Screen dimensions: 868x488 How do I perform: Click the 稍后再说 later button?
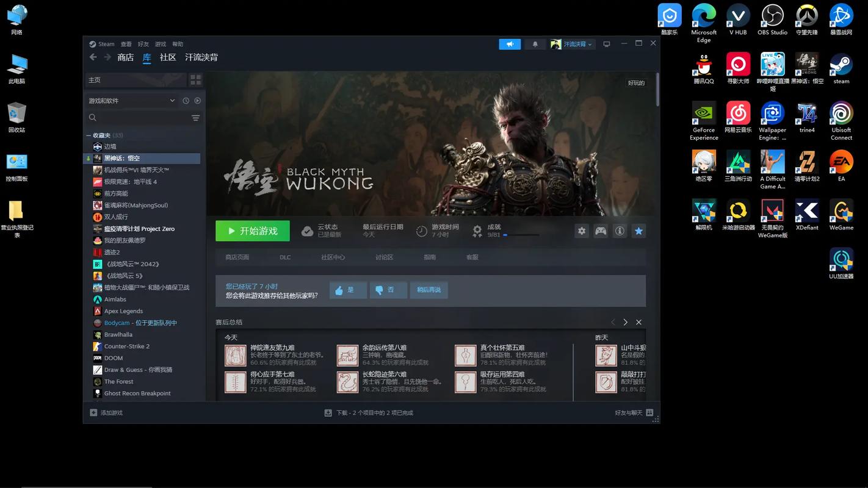(x=429, y=290)
